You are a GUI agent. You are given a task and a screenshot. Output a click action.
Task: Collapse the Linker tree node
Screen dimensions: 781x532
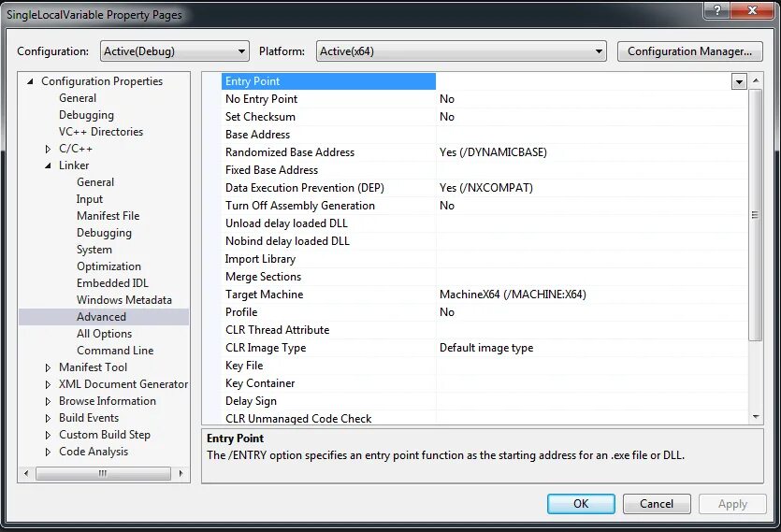point(48,165)
